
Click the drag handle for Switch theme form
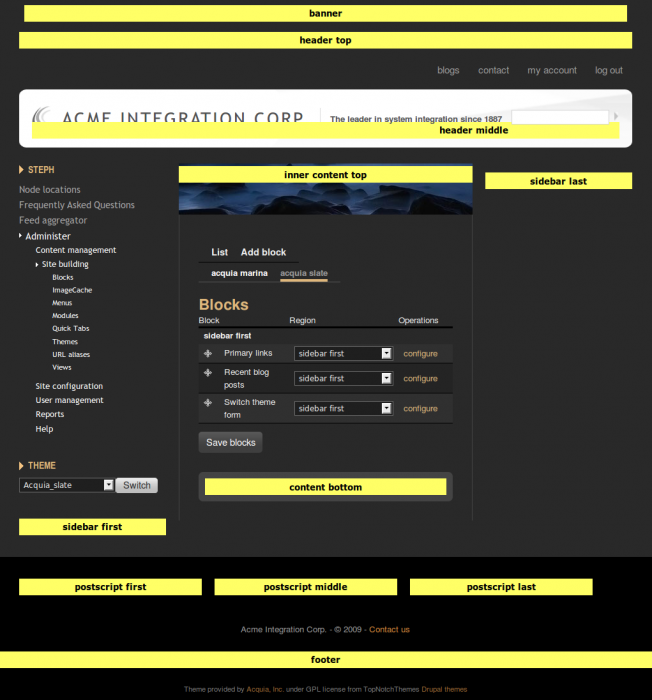(208, 403)
